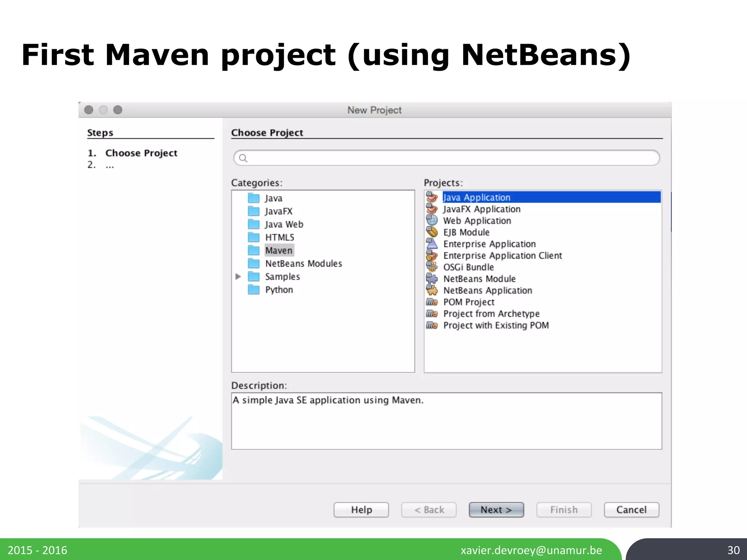This screenshot has height=560, width=747.
Task: Choose Project from Archetype
Action: pos(491,314)
